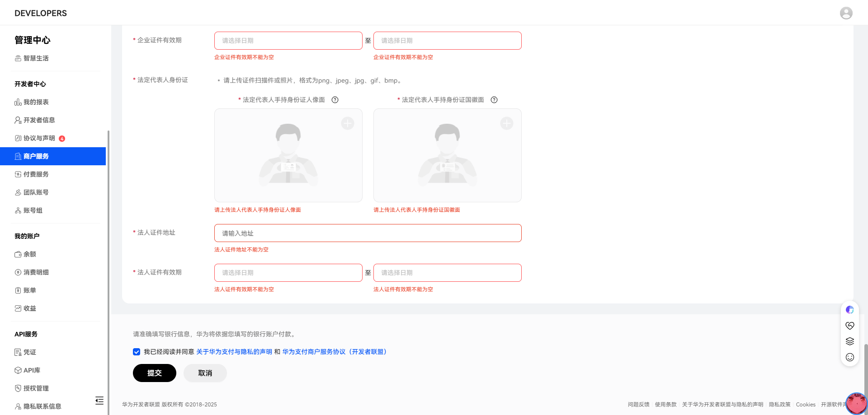868x415 pixels.
Task: Click the handshake heart icon in floating toolbar
Action: tap(850, 326)
